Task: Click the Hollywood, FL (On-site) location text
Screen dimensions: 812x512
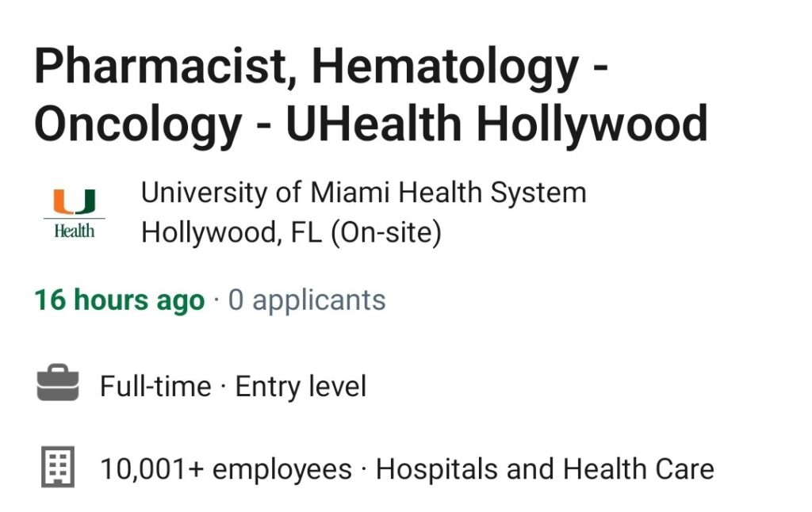Action: (292, 232)
